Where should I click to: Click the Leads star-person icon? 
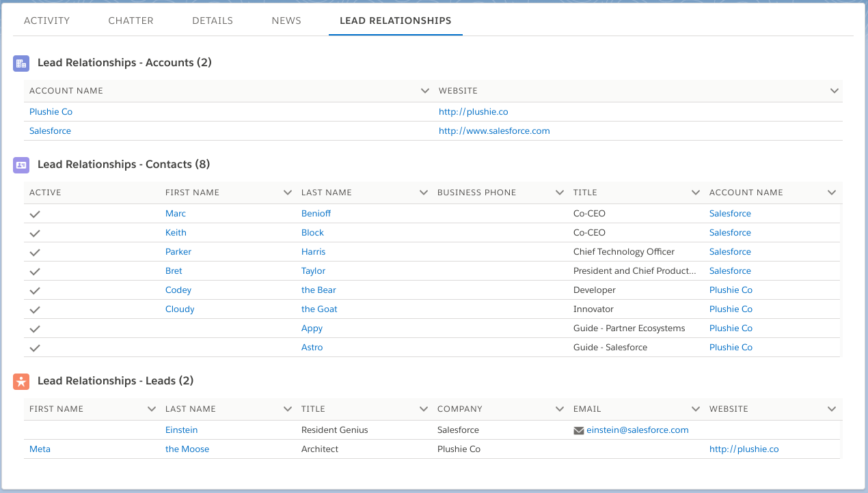coord(21,382)
